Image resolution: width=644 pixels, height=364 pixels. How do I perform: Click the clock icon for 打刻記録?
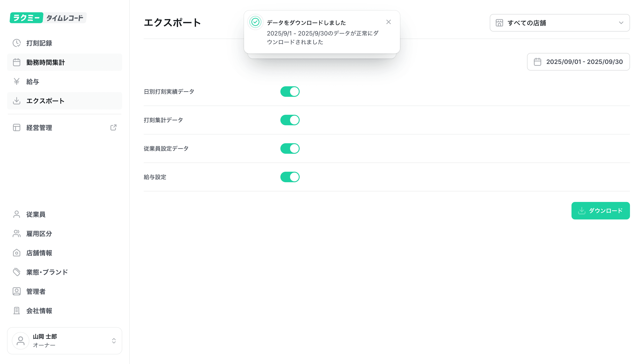pos(16,43)
